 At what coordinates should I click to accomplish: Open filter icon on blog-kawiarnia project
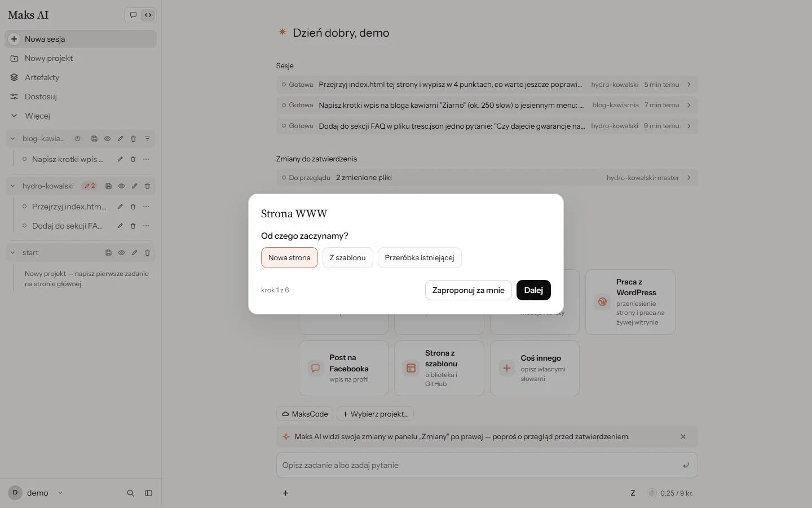click(147, 139)
